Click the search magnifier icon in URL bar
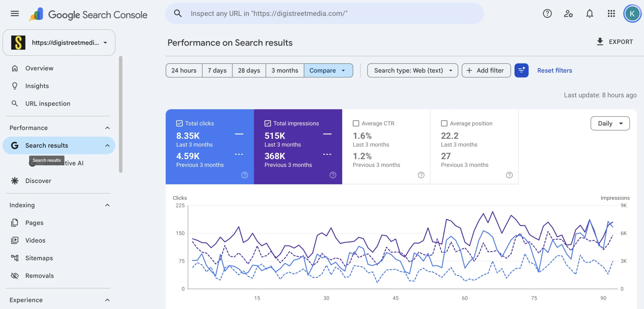This screenshot has width=644, height=309. point(178,14)
